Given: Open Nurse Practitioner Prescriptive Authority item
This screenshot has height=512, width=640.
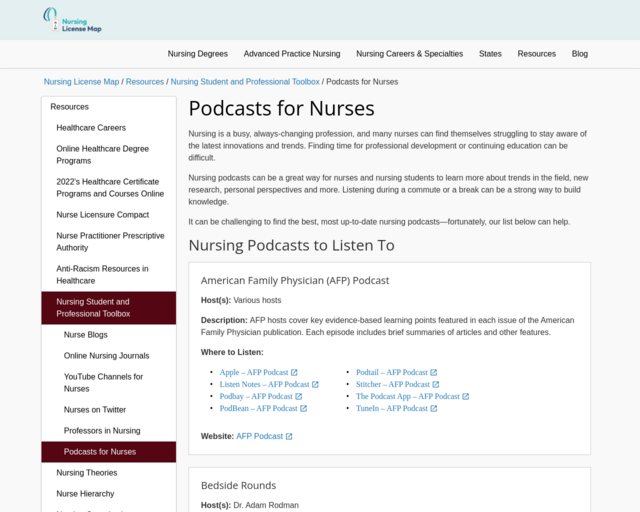Looking at the screenshot, I should pos(109,242).
